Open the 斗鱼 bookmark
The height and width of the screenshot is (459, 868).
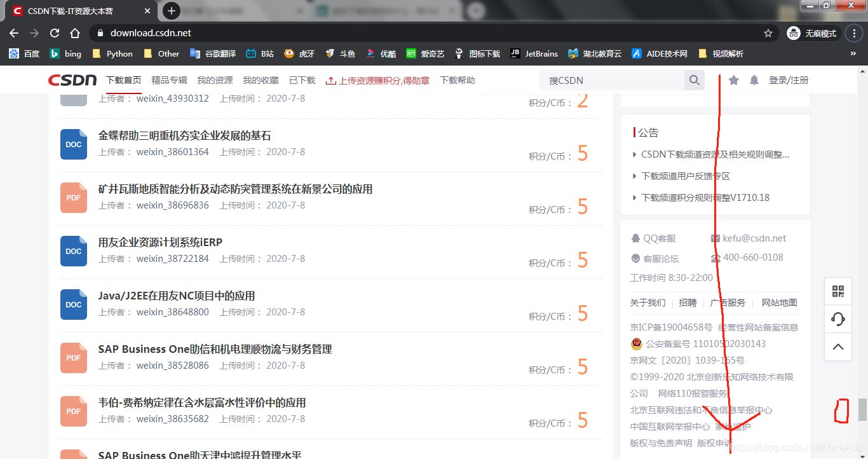tap(340, 54)
